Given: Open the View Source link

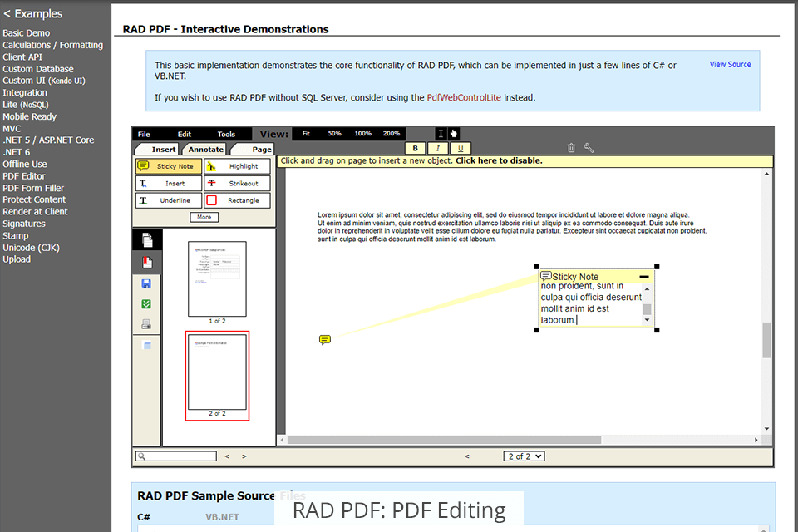Looking at the screenshot, I should click(x=731, y=65).
